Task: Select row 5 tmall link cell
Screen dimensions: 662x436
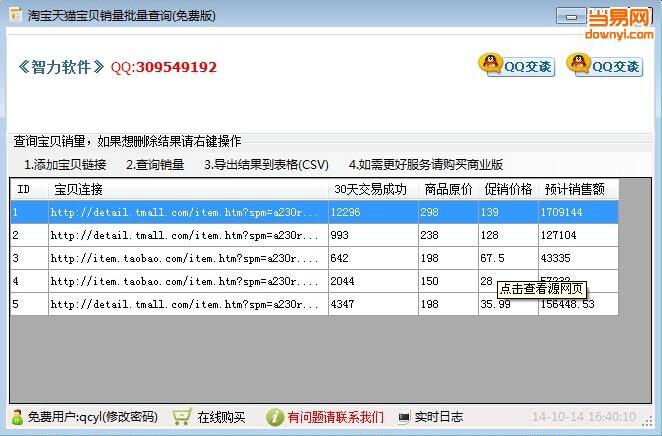Action: tap(188, 304)
